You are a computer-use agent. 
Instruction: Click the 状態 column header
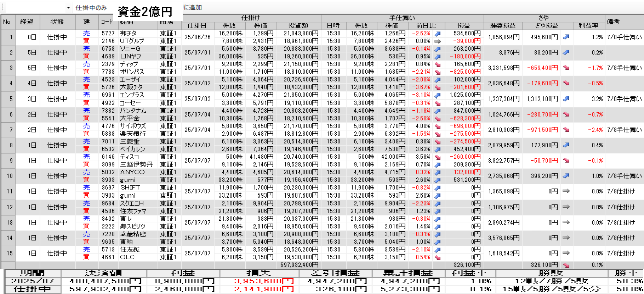point(57,22)
